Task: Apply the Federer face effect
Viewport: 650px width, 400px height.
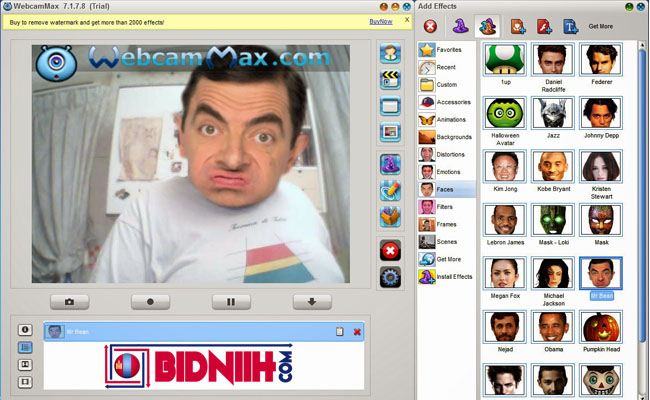Action: coord(601,59)
